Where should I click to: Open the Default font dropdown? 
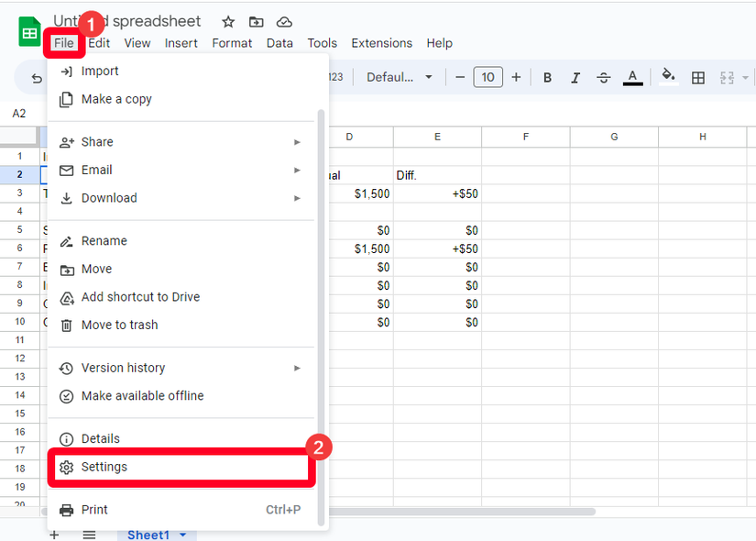click(399, 77)
